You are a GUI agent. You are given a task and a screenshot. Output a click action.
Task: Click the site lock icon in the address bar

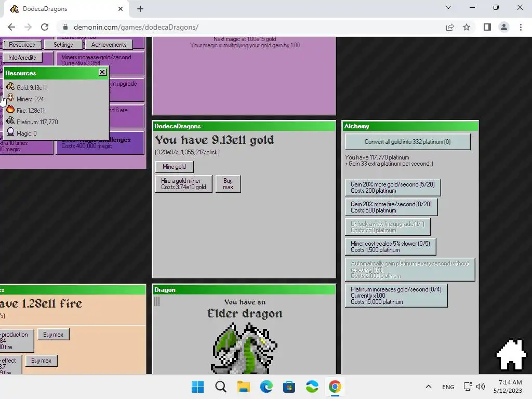tap(65, 27)
